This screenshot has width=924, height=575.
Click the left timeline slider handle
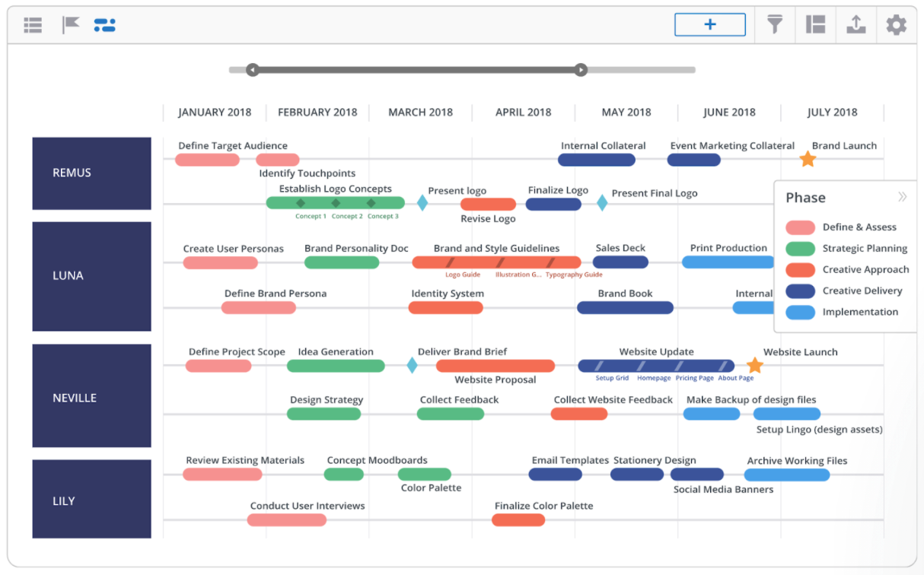(252, 69)
